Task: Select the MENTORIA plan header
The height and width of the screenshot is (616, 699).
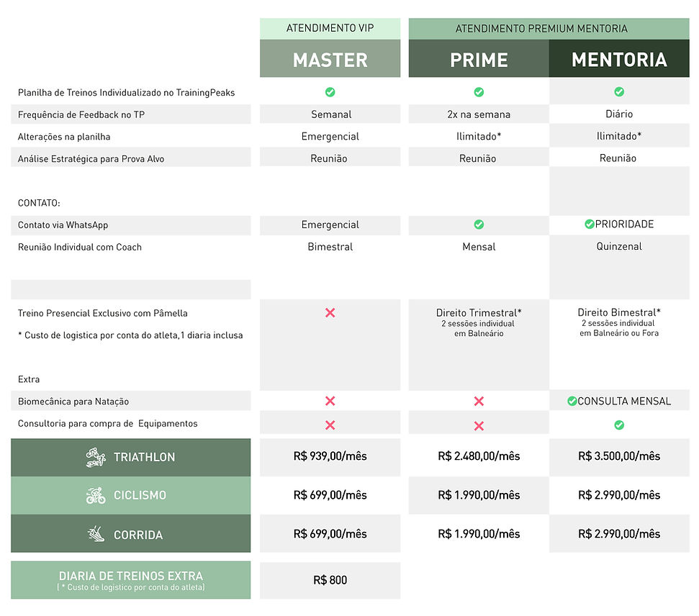Action: click(619, 60)
